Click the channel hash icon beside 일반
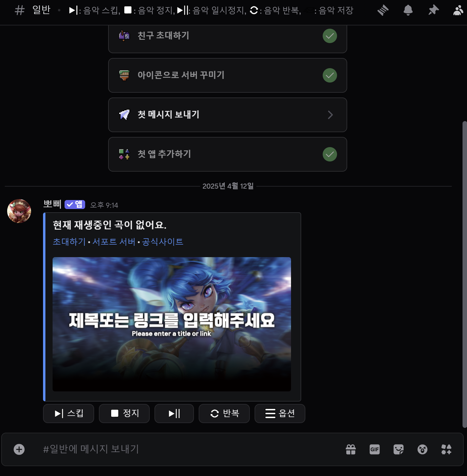This screenshot has height=476, width=467. click(x=20, y=10)
